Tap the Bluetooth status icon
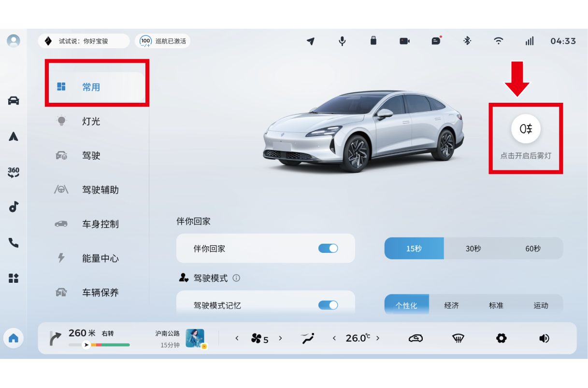 point(467,41)
